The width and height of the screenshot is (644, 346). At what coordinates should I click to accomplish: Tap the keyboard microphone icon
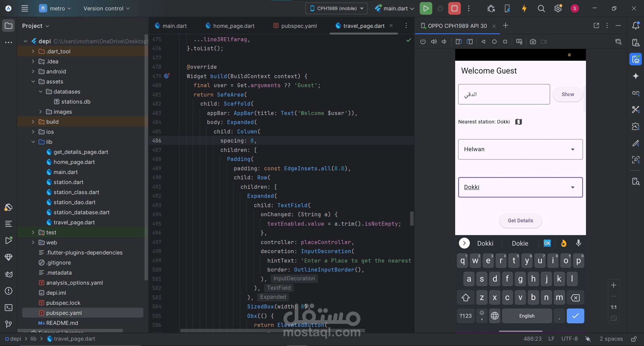578,243
